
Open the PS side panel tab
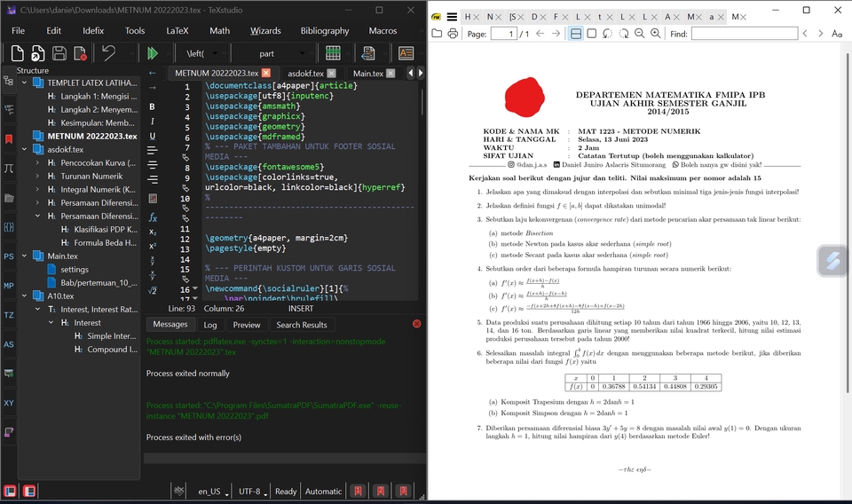(x=9, y=256)
